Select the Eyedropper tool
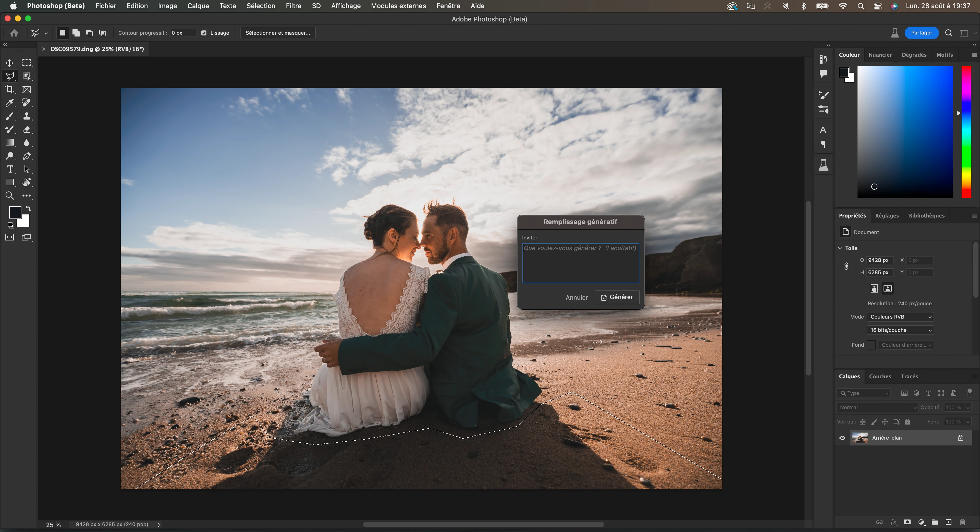The height and width of the screenshot is (532, 980). [x=9, y=103]
